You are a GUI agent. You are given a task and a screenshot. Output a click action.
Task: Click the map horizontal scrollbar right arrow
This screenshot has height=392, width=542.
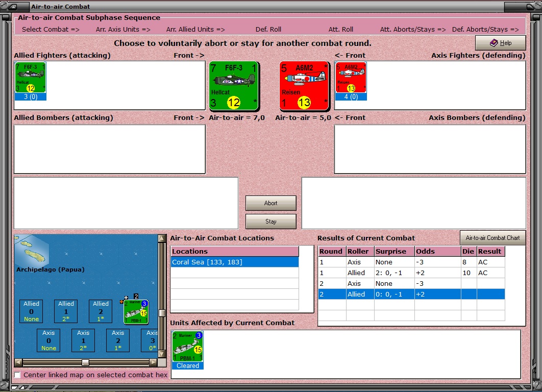pyautogui.click(x=153, y=362)
